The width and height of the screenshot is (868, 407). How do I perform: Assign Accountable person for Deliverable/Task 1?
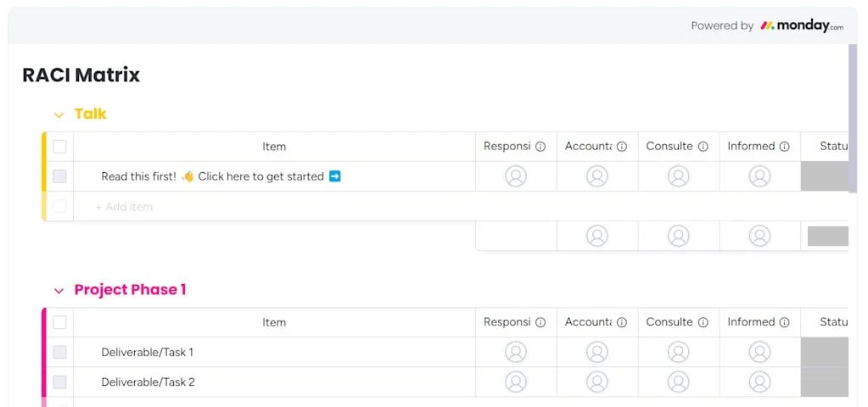597,352
